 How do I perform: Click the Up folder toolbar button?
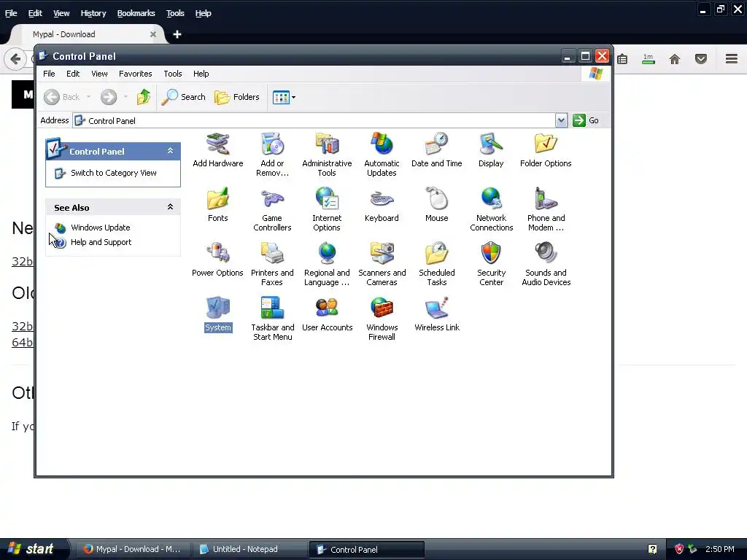[144, 97]
